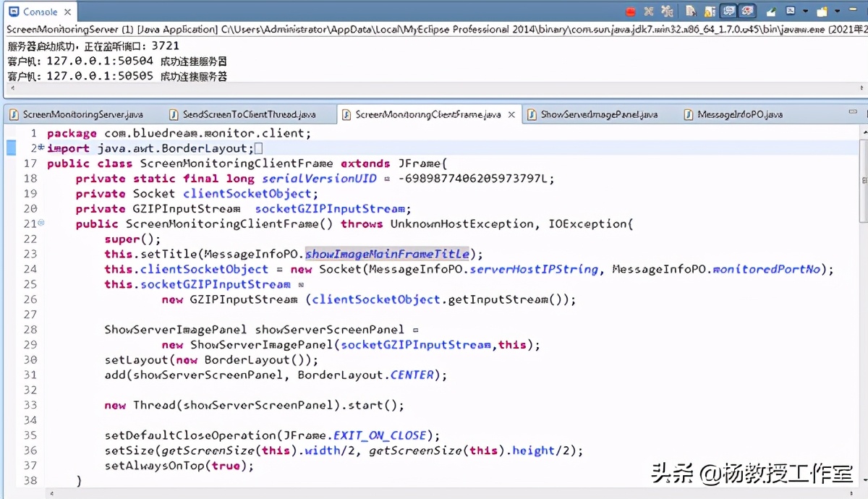Open the Open Console dropdown arrow
This screenshot has height=499, width=868.
pos(837,12)
